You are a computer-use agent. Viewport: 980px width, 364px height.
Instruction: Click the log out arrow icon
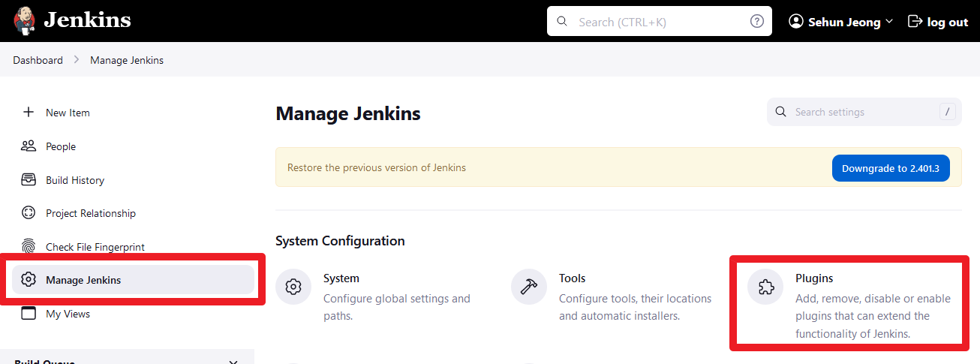[x=915, y=22]
